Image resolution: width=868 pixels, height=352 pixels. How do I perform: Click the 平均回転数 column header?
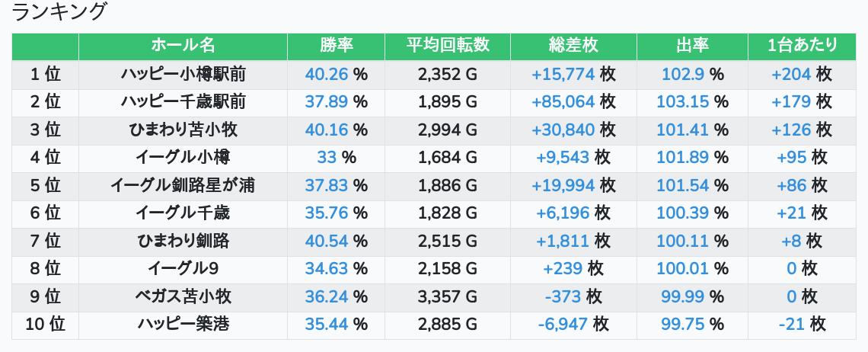pos(447,46)
